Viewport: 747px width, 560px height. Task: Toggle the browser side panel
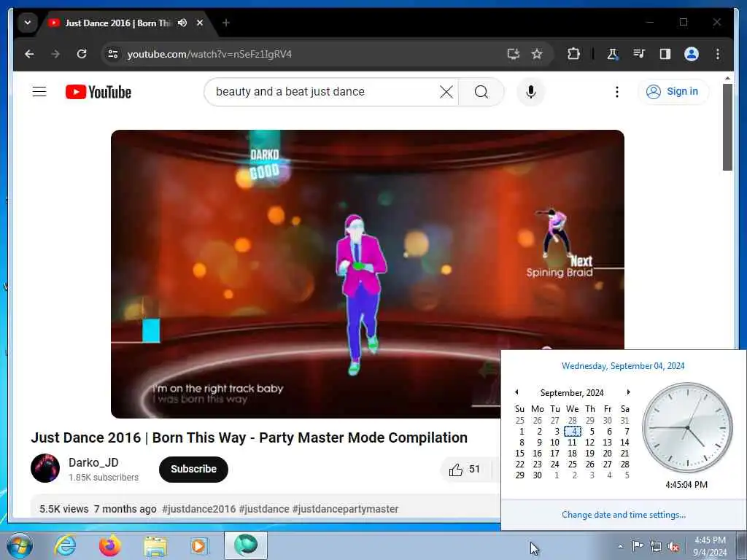click(x=665, y=54)
